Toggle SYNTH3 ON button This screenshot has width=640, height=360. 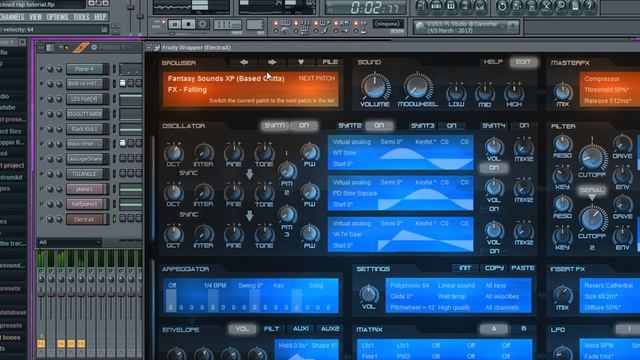tap(451, 126)
